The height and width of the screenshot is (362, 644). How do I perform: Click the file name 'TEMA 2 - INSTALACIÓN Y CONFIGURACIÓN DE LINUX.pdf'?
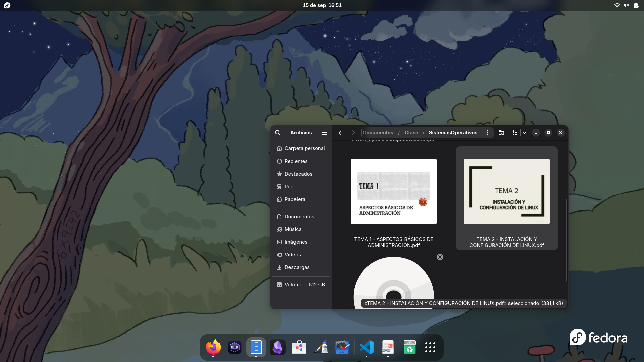point(507,242)
